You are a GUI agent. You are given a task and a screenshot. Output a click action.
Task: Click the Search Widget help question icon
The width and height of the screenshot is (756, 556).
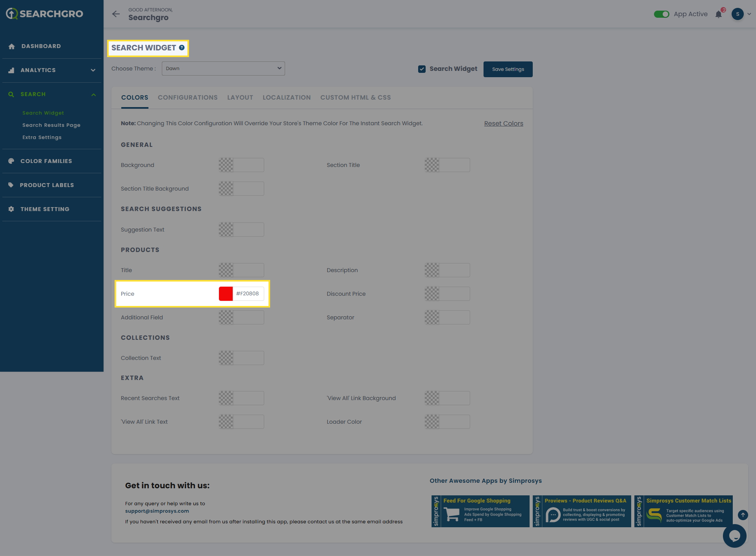[x=182, y=48]
